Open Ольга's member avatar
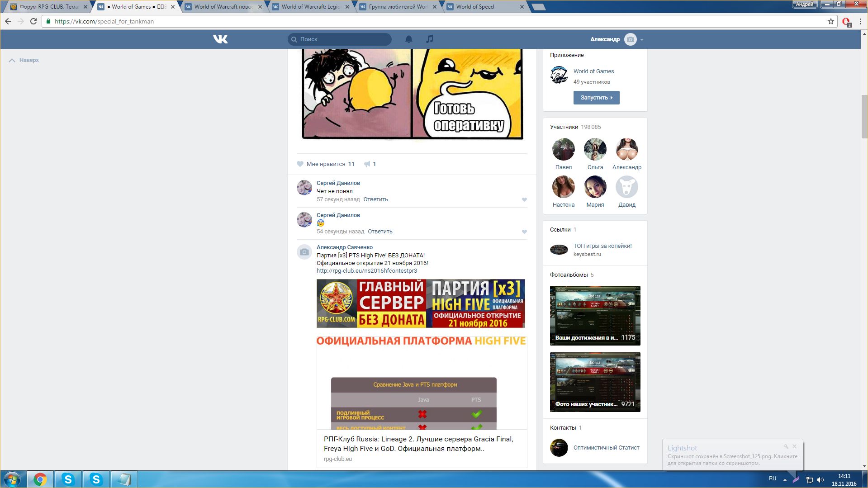Image resolution: width=868 pixels, height=488 pixels. coord(595,149)
